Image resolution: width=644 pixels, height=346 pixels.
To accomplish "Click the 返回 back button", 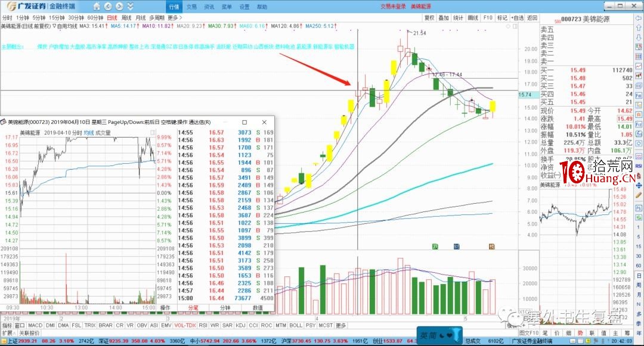I will (532, 18).
